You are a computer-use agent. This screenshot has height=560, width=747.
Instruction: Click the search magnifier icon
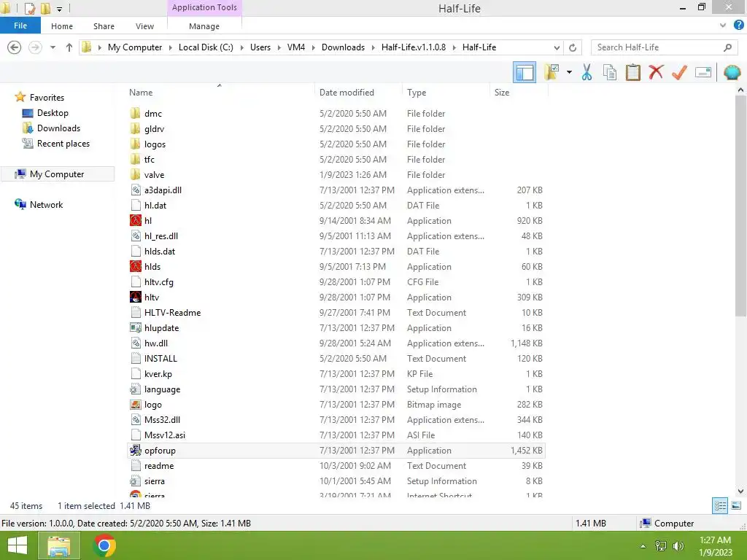727,47
